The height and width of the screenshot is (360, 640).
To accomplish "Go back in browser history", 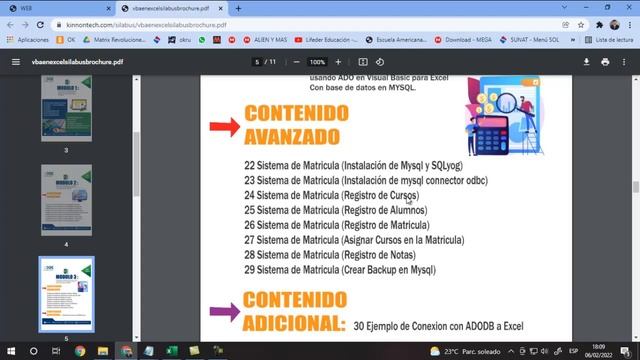I will click(11, 25).
